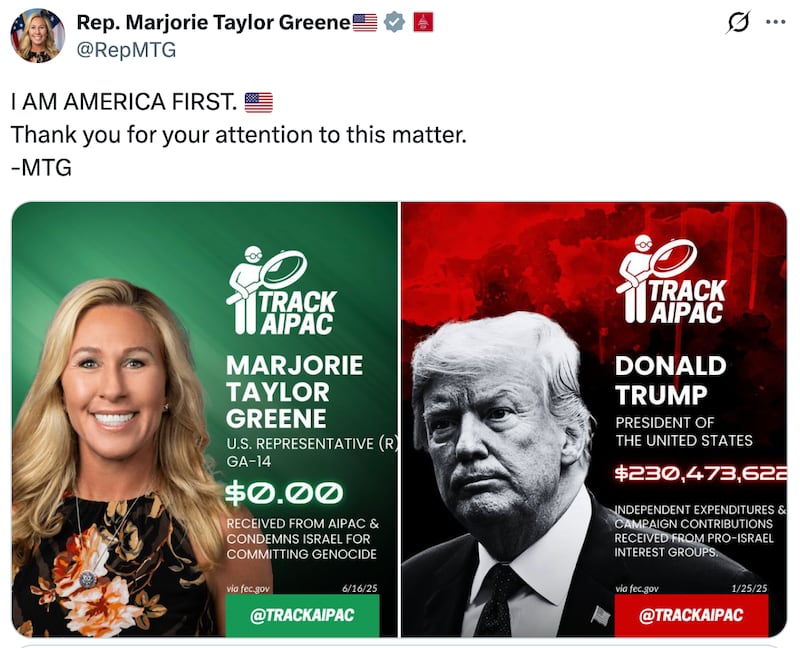Click the $230,473,622 amount on red card
Viewport: 800px width, 648px height.
[701, 473]
